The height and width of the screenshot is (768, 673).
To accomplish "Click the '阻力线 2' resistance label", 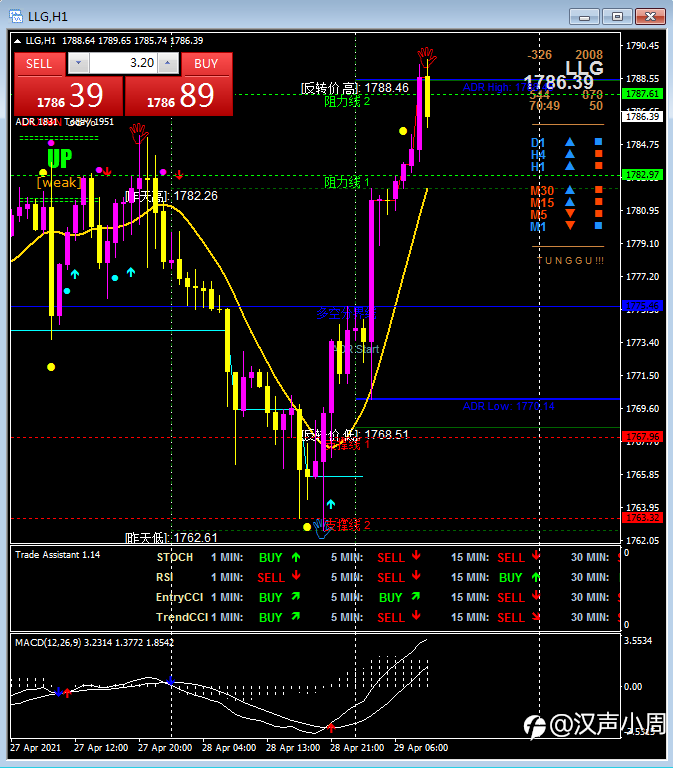I will coord(347,101).
